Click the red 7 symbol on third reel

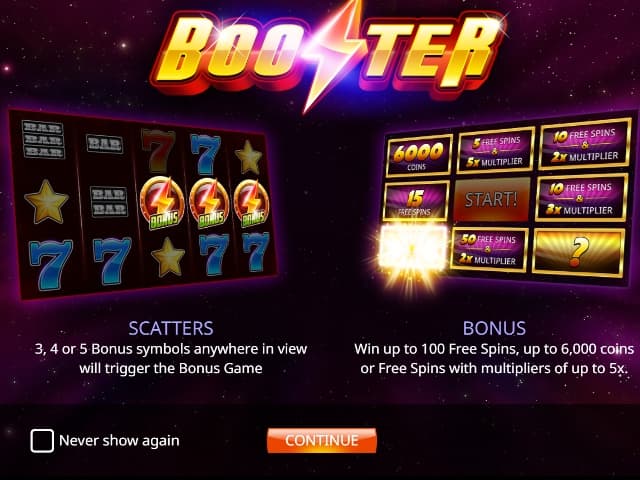158,150
